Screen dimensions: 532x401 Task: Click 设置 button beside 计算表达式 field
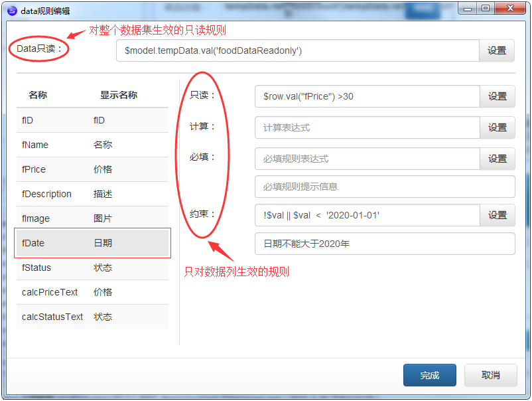point(498,127)
